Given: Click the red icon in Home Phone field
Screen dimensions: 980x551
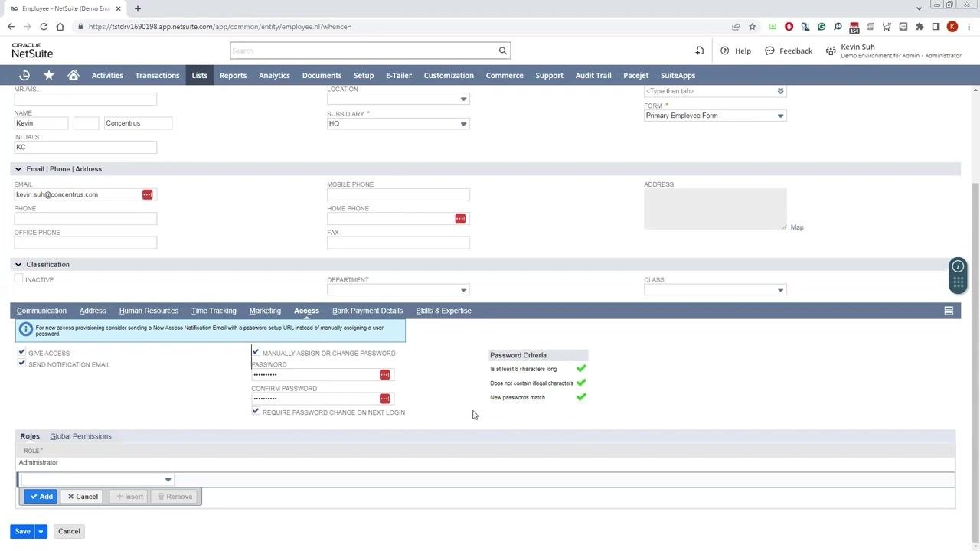Looking at the screenshot, I should click(460, 218).
